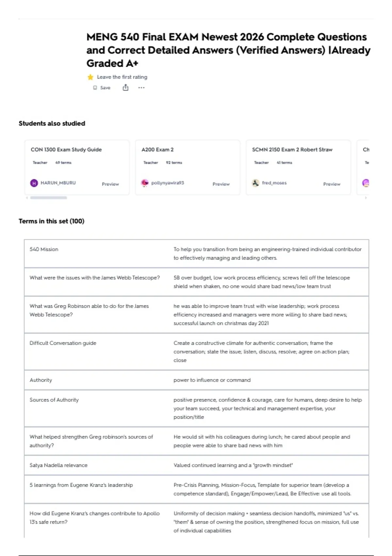Viewport: 392px width, 556px height.
Task: Click the share icon under the title
Action: pos(125,87)
